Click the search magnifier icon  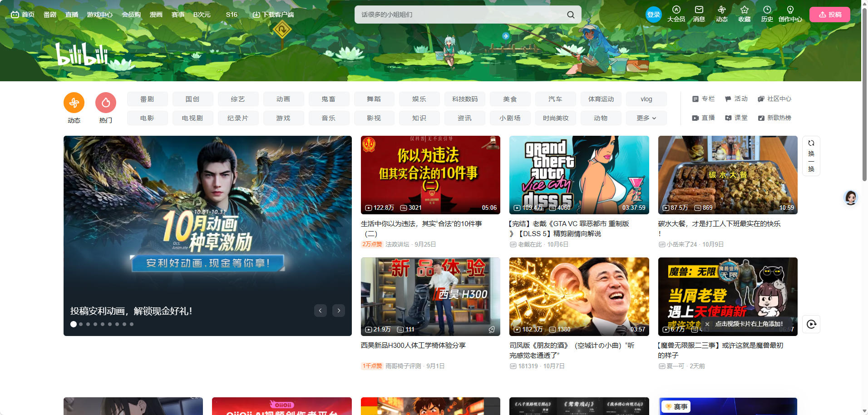tap(571, 15)
